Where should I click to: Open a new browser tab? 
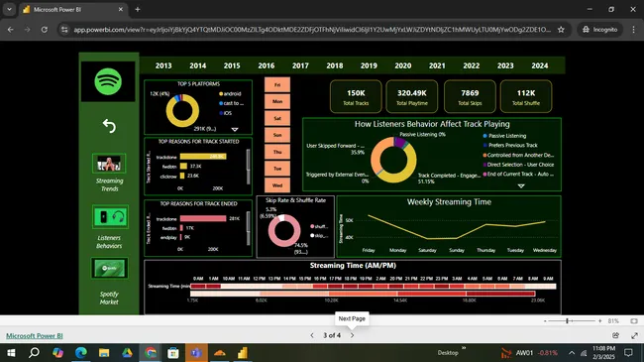click(x=138, y=10)
